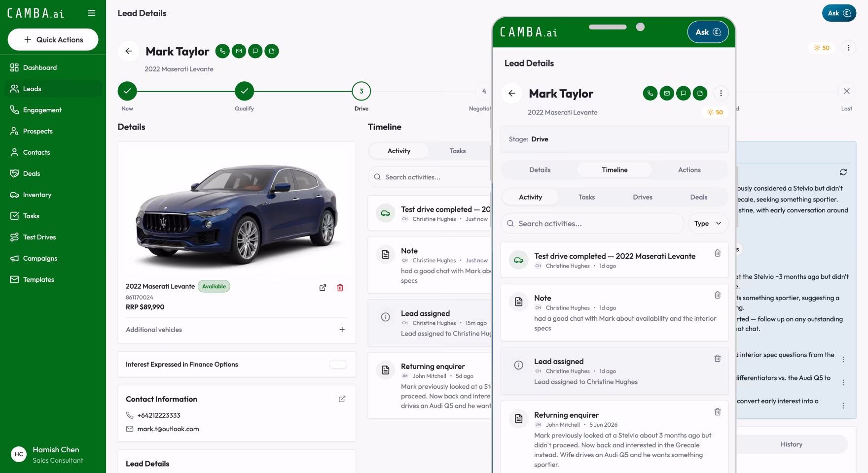The image size is (868, 473).
Task: Open the Actions tab in mobile view
Action: pos(689,169)
